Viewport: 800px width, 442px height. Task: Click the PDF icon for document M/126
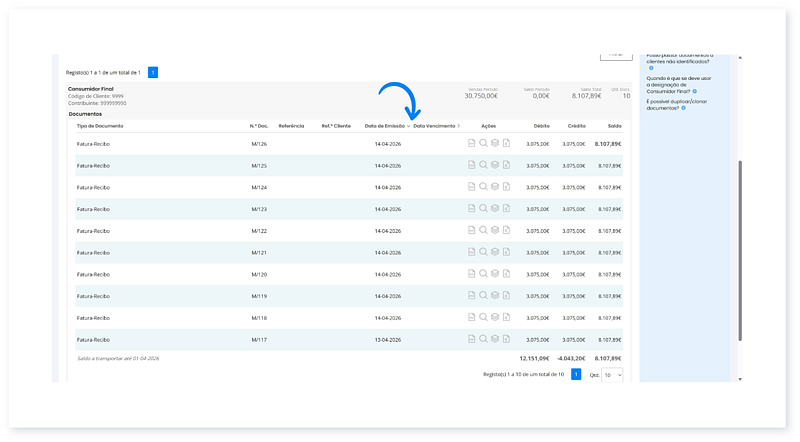click(x=472, y=143)
